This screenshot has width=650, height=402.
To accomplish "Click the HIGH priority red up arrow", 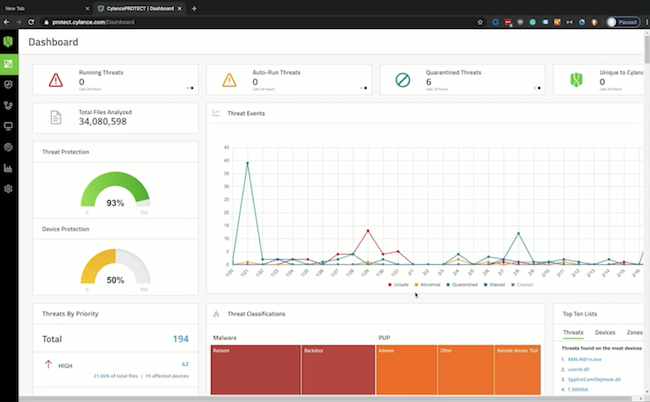I will [48, 365].
